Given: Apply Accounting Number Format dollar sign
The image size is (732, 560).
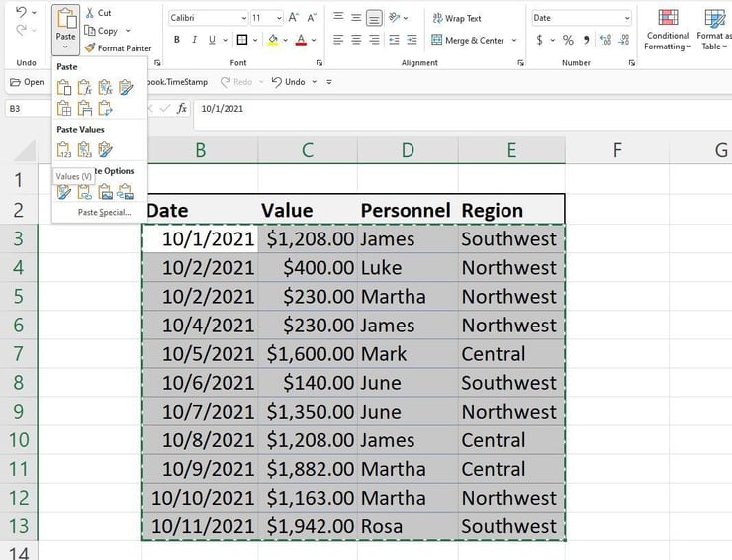Looking at the screenshot, I should (540, 40).
